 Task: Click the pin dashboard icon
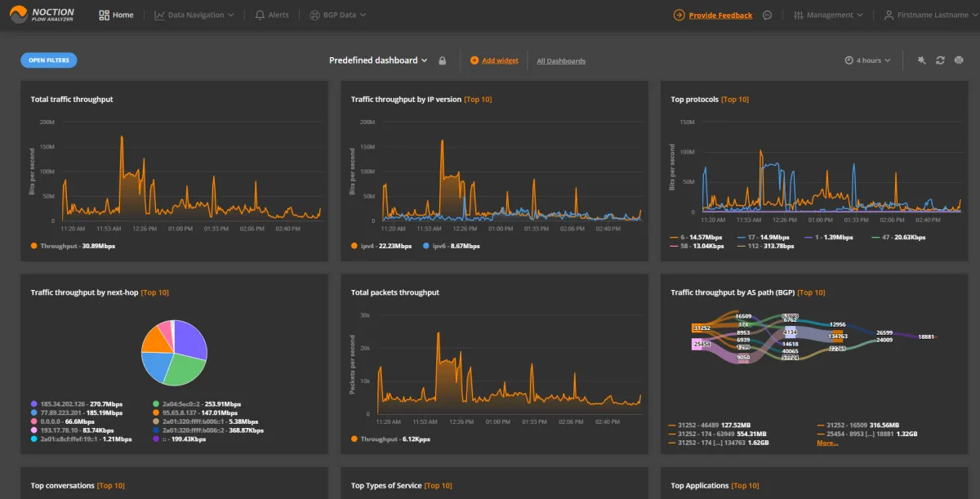point(922,60)
